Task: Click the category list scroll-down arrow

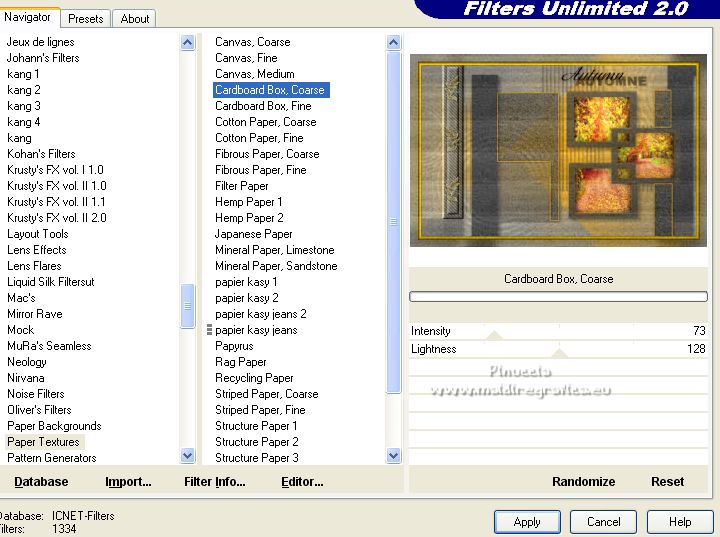Action: click(187, 456)
